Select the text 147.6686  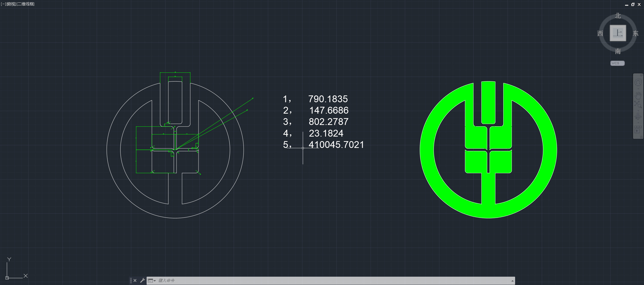click(329, 110)
